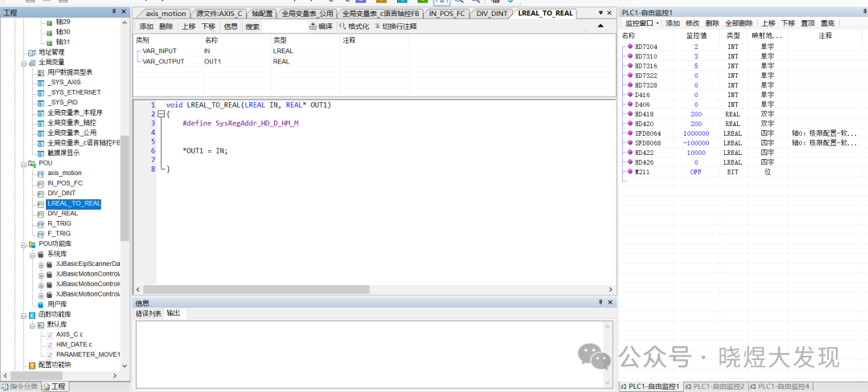
Task: Click the IN_POS_FC function icon
Action: (x=40, y=183)
